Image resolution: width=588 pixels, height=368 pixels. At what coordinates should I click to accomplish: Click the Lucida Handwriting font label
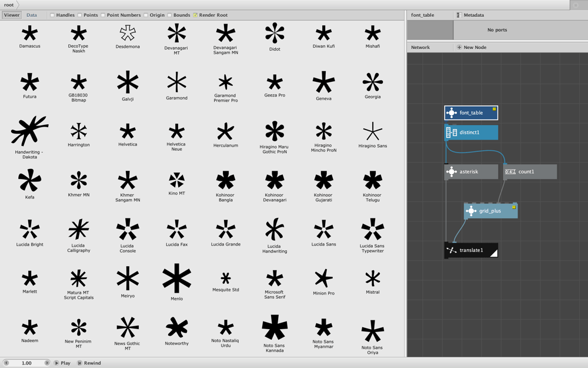[275, 248]
